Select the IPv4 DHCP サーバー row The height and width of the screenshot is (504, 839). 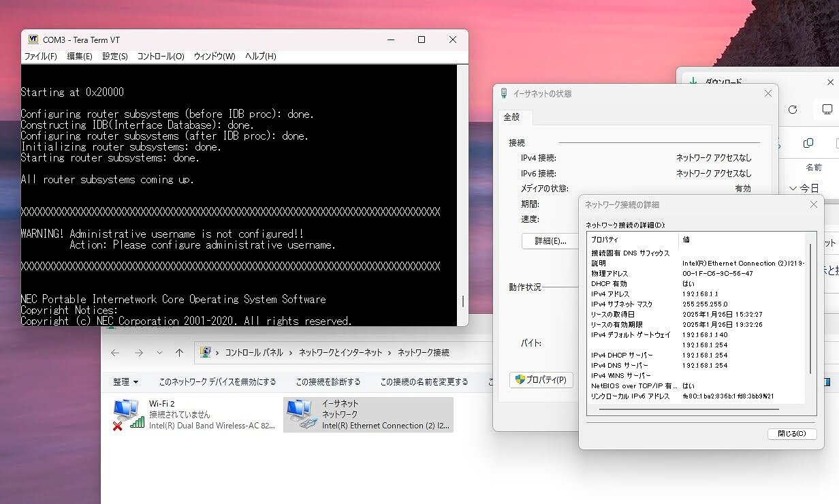[697, 356]
